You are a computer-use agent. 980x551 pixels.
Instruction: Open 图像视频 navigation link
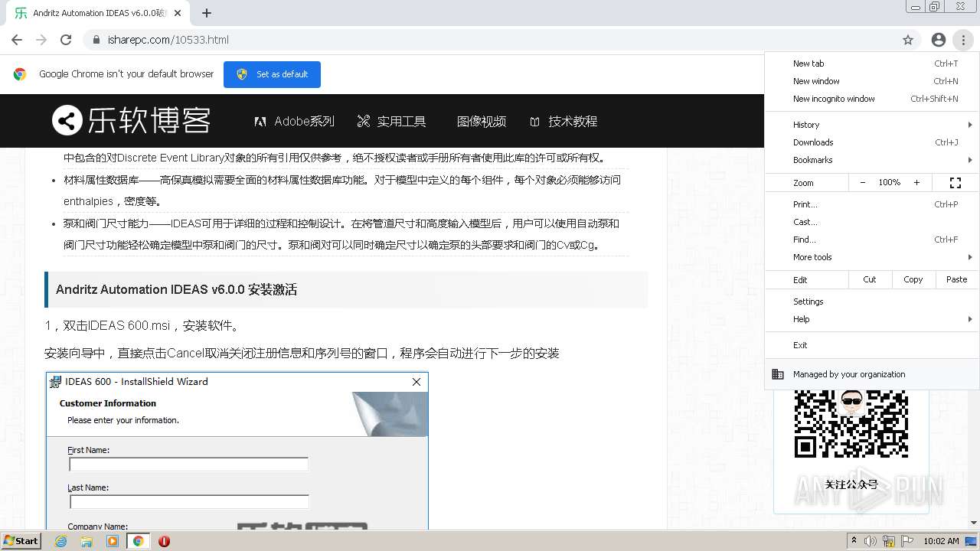point(482,121)
